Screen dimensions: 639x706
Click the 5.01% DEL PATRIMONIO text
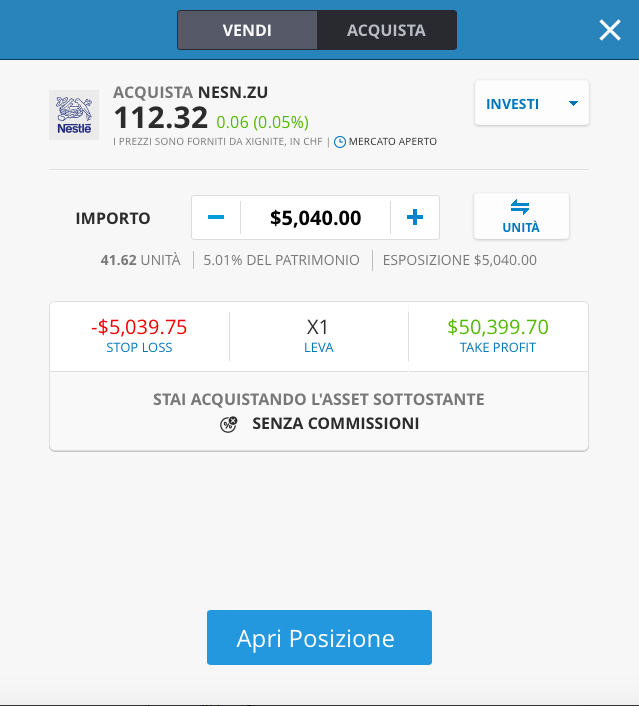pyautogui.click(x=281, y=260)
